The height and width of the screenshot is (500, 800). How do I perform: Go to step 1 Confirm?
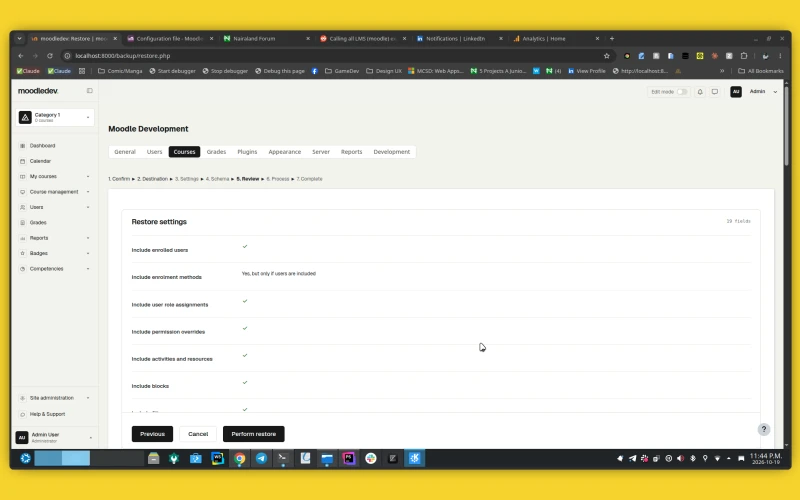(119, 179)
